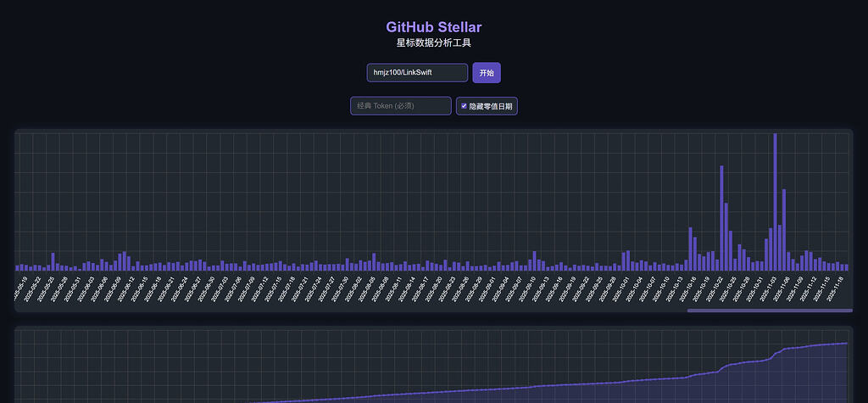Click the horizontal scrollbar under the bar chart
This screenshot has height=403, width=868.
[770, 311]
